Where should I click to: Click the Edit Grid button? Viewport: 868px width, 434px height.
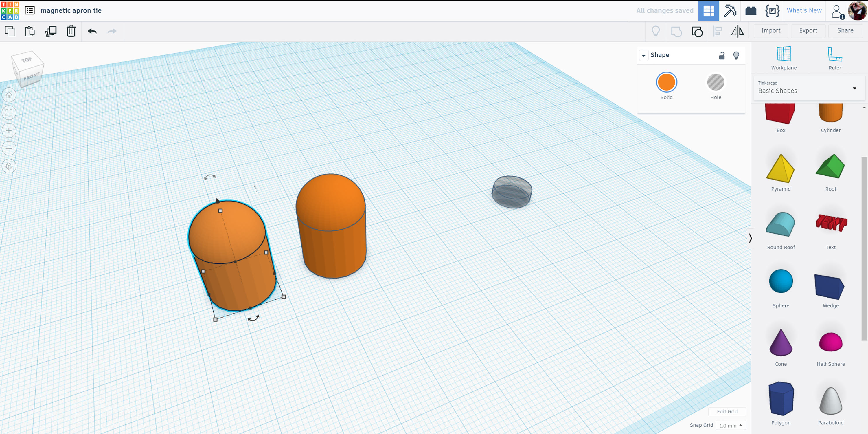click(727, 411)
